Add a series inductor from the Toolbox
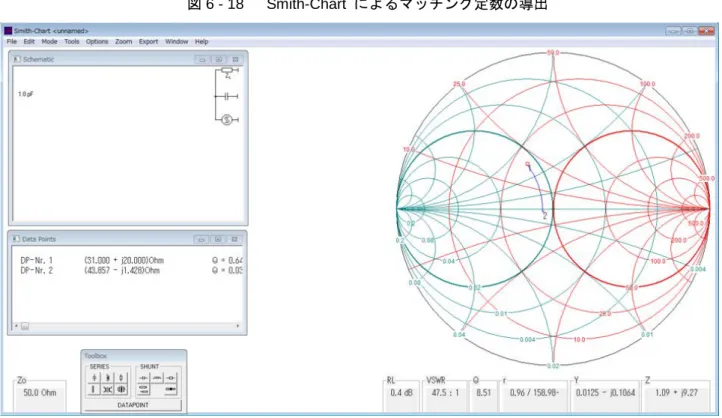Viewport: 722px width, 418px height. click(108, 377)
